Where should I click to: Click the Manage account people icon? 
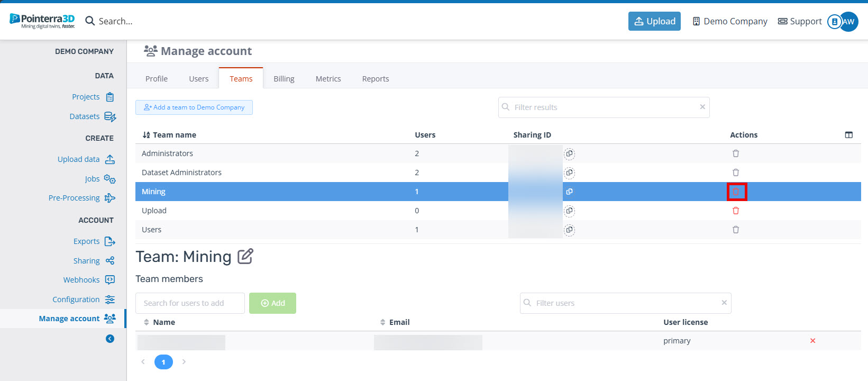110,319
